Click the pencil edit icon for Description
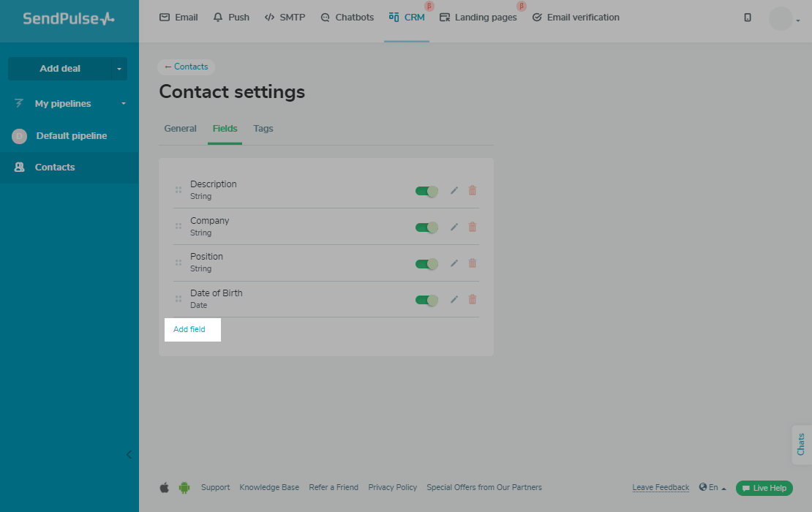Viewport: 812px width, 512px height. coord(454,190)
